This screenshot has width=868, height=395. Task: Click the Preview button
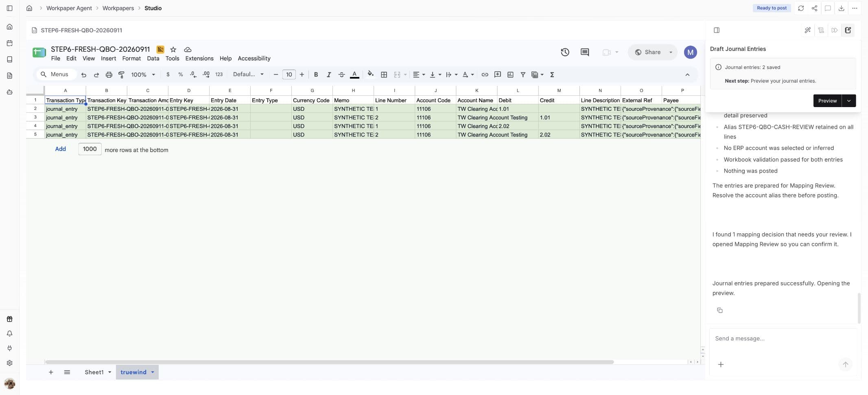[x=827, y=101]
